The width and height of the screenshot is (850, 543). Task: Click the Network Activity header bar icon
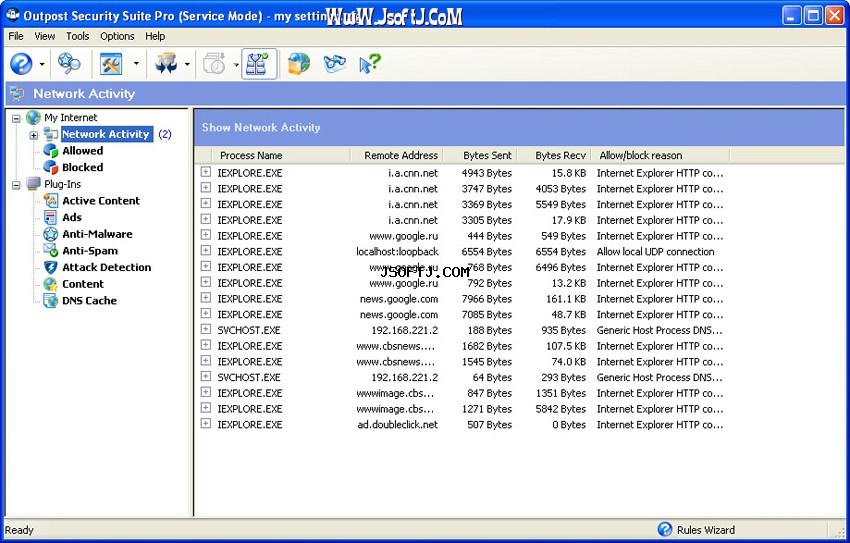pyautogui.click(x=17, y=94)
